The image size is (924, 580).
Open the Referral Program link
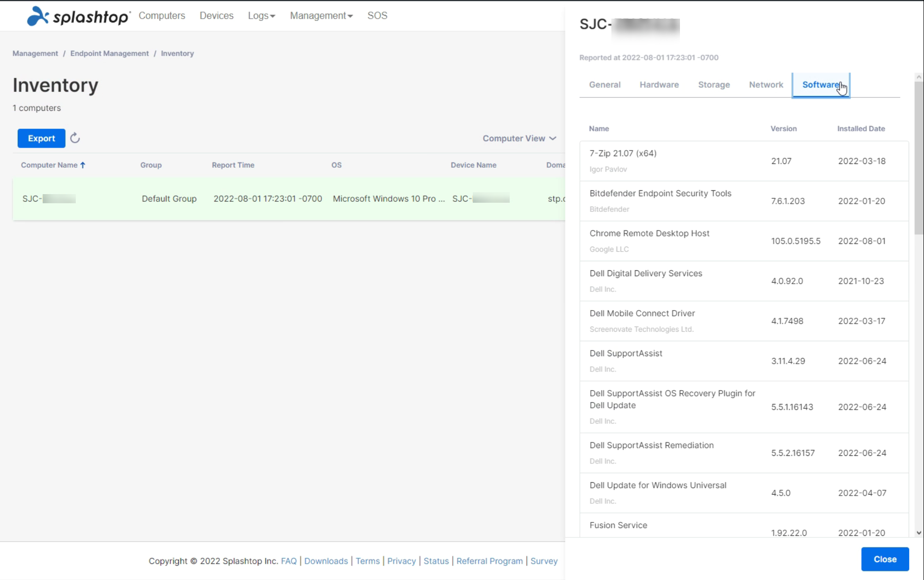[490, 561]
